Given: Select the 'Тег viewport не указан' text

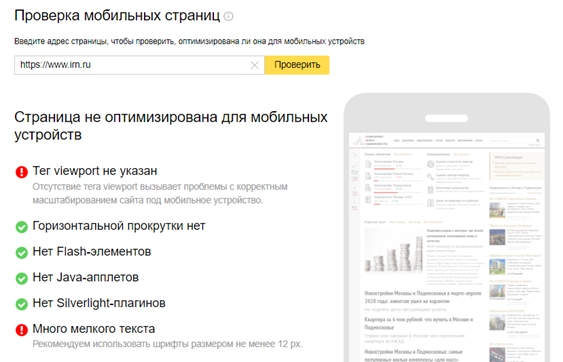Looking at the screenshot, I should (x=95, y=171).
